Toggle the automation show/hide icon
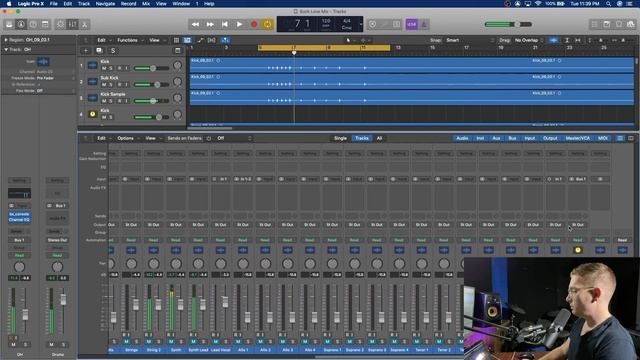 pos(200,40)
